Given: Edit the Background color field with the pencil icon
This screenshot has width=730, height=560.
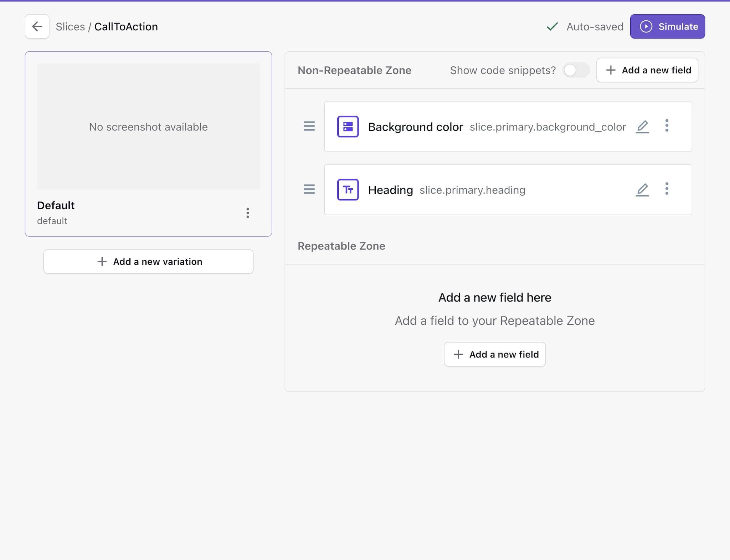Looking at the screenshot, I should click(642, 127).
